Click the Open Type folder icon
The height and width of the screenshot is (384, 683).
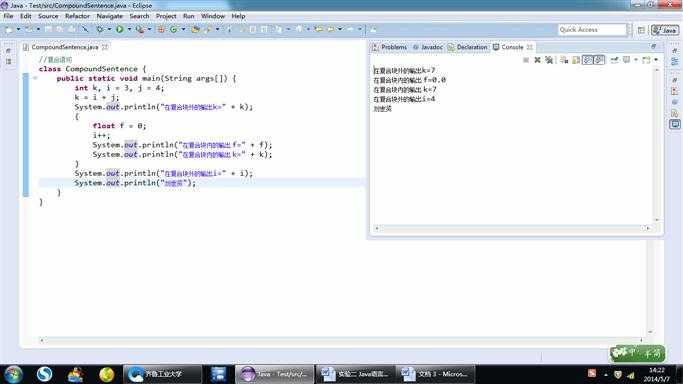click(x=196, y=29)
